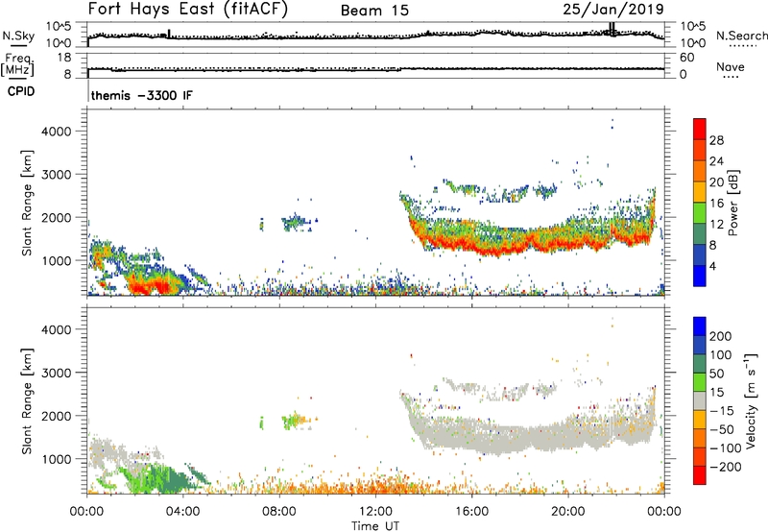The height and width of the screenshot is (532, 768).
Task: Click the 3000 tick on Velocity panel axis
Action: click(x=57, y=373)
